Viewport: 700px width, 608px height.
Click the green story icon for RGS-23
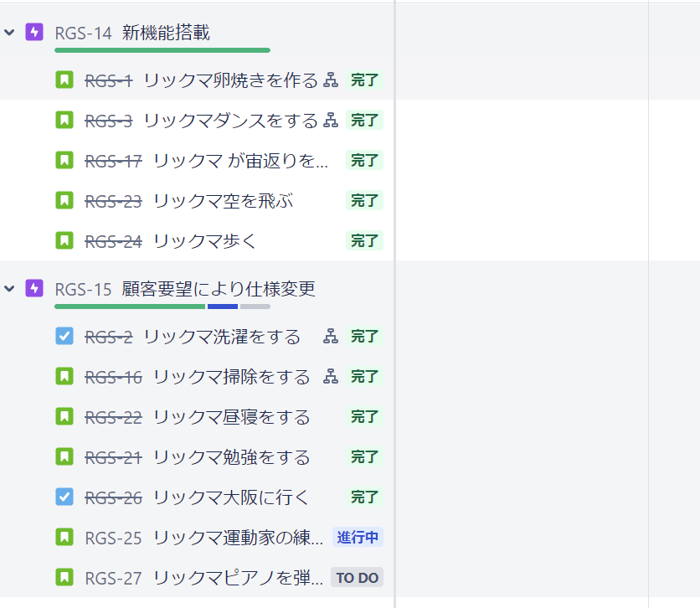tap(64, 200)
